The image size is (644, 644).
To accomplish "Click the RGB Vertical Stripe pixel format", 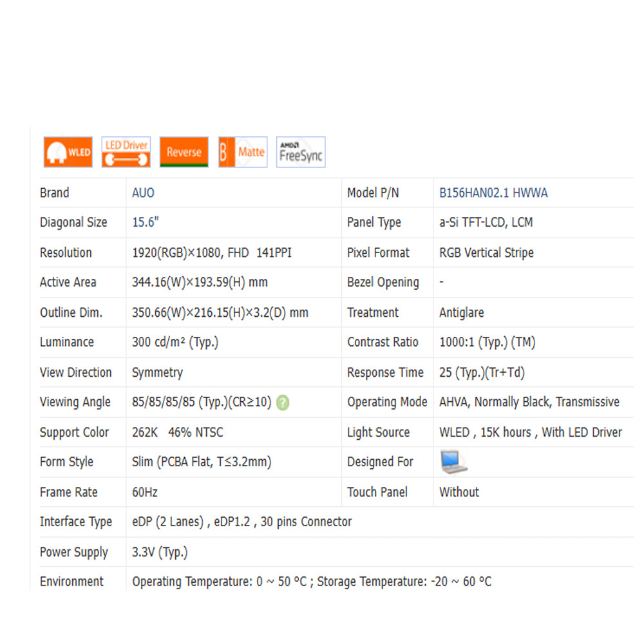I will [486, 252].
